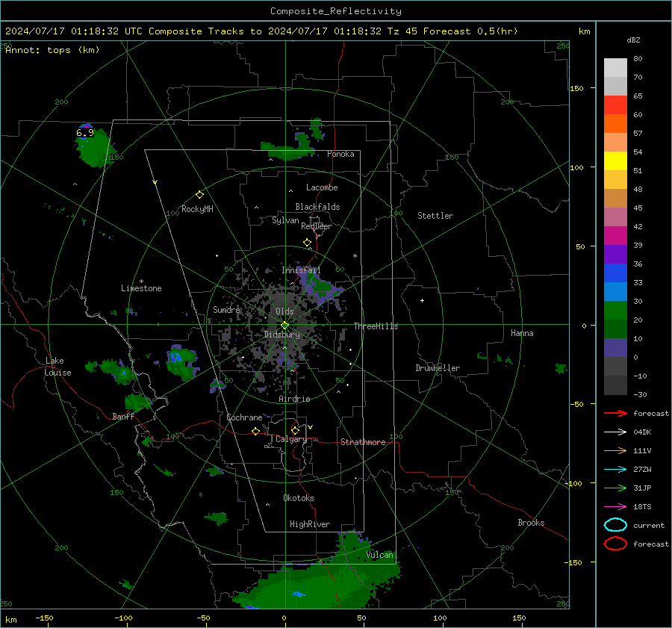Click the Composite_Reflectivity title text

pos(336,11)
